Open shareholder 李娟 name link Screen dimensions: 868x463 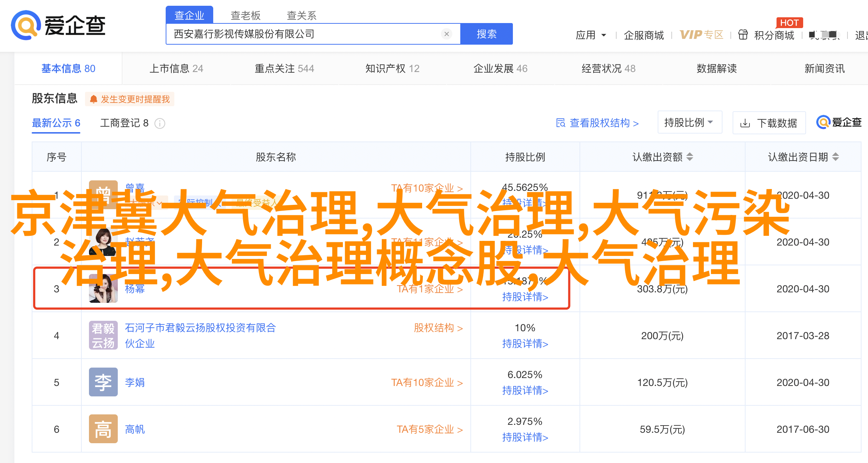(135, 382)
